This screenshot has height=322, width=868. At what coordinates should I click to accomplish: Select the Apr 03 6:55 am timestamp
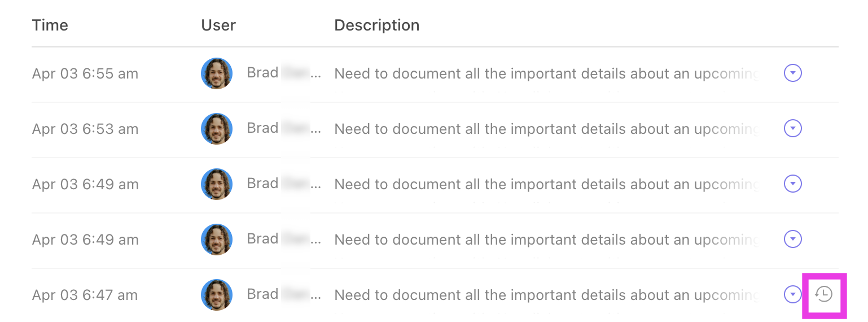point(85,74)
